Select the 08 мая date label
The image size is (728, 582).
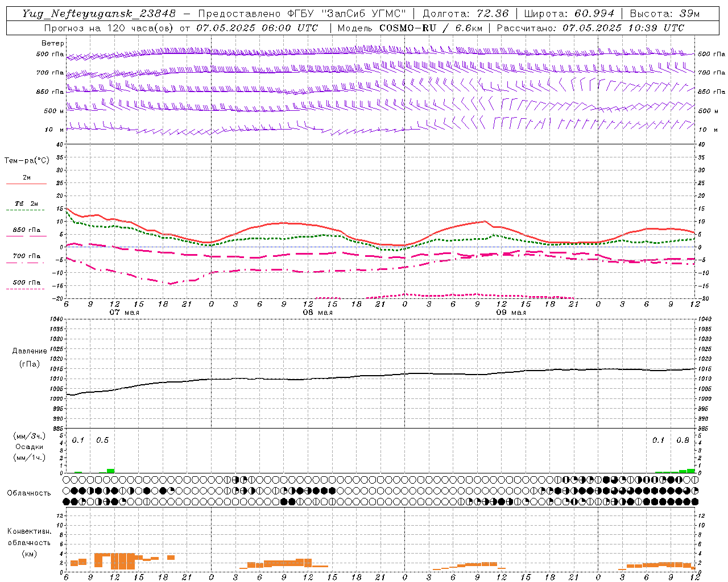click(x=318, y=313)
